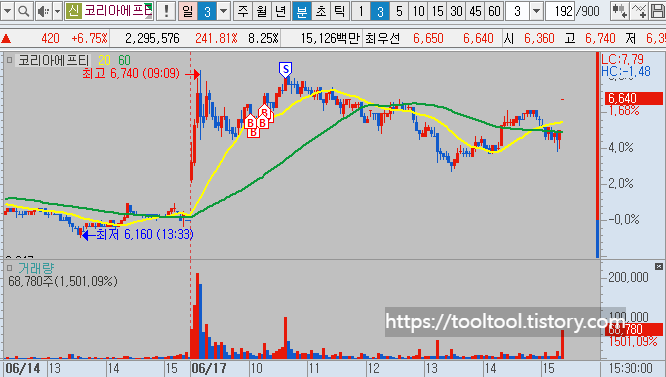Click the blue S sell signal marker
This screenshot has height=377, width=666.
coord(285,69)
